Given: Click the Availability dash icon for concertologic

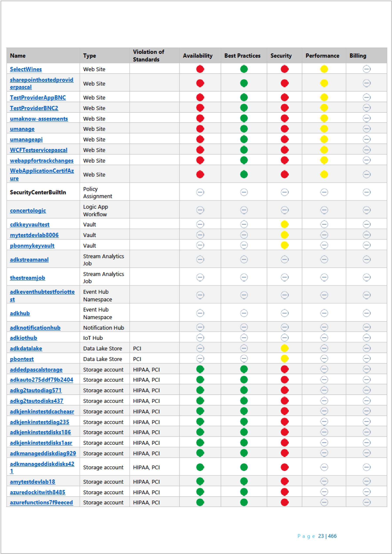Looking at the screenshot, I should click(x=200, y=210).
